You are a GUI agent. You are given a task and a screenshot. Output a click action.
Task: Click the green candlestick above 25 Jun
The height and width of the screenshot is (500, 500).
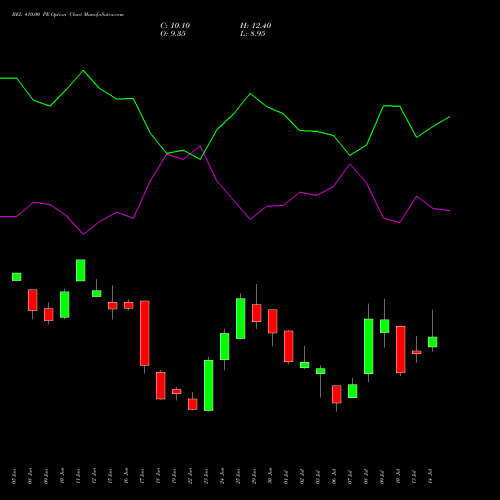point(241,319)
